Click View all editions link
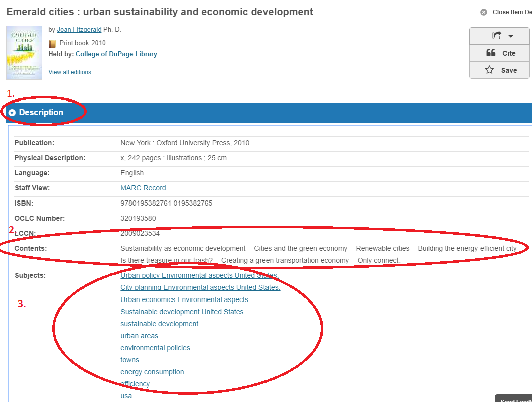532x402 pixels. pos(70,72)
